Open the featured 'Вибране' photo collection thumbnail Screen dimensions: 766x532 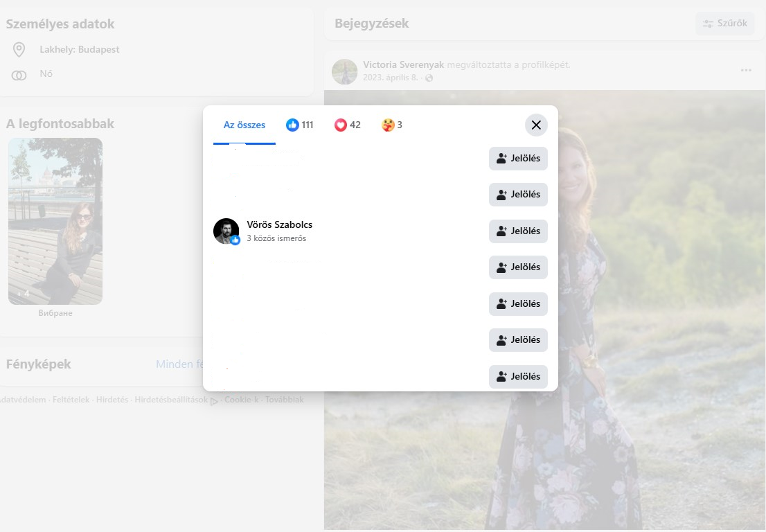55,221
